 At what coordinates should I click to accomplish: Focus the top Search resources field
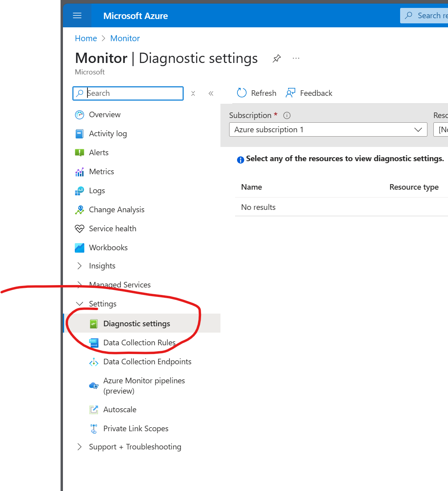[424, 15]
